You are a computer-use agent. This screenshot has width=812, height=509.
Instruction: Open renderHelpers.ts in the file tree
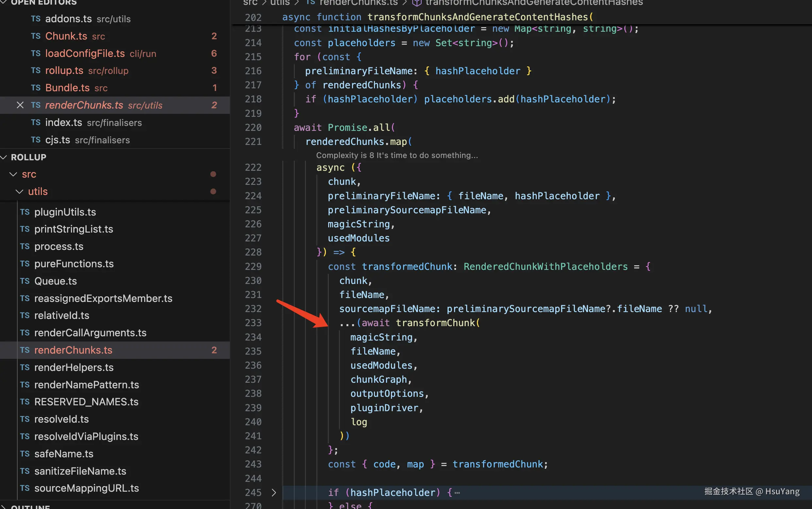74,367
